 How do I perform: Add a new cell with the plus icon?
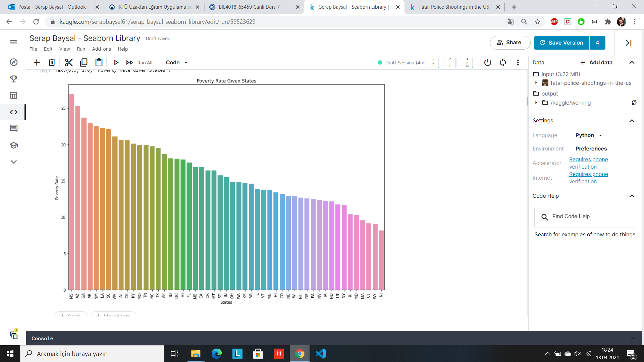(37, 62)
